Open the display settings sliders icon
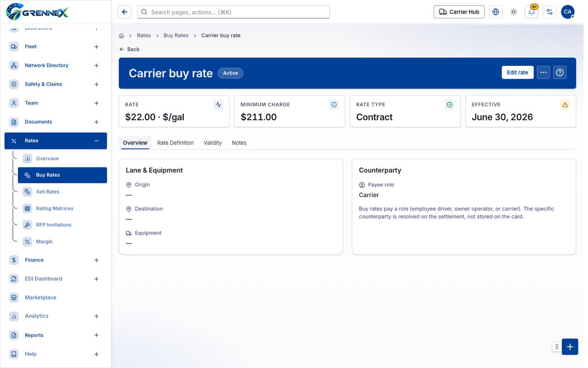Screen dimensions: 588x368 (549, 12)
